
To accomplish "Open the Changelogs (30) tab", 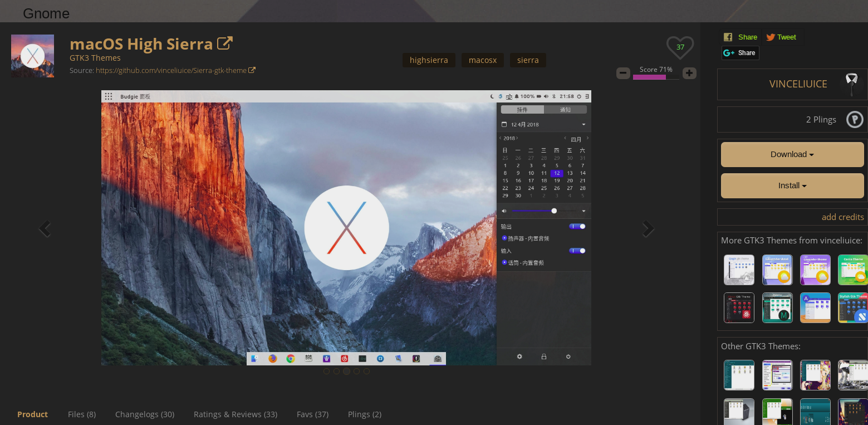I will [145, 414].
